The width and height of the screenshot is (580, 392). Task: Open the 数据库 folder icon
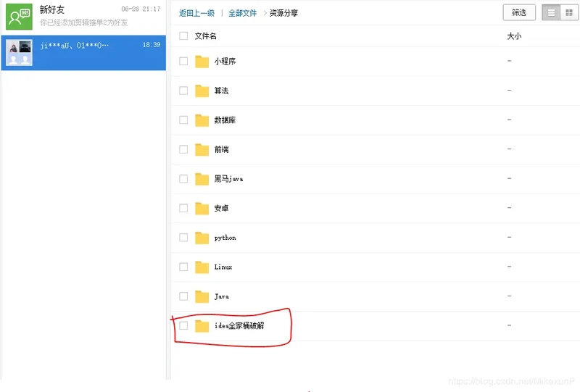point(202,120)
